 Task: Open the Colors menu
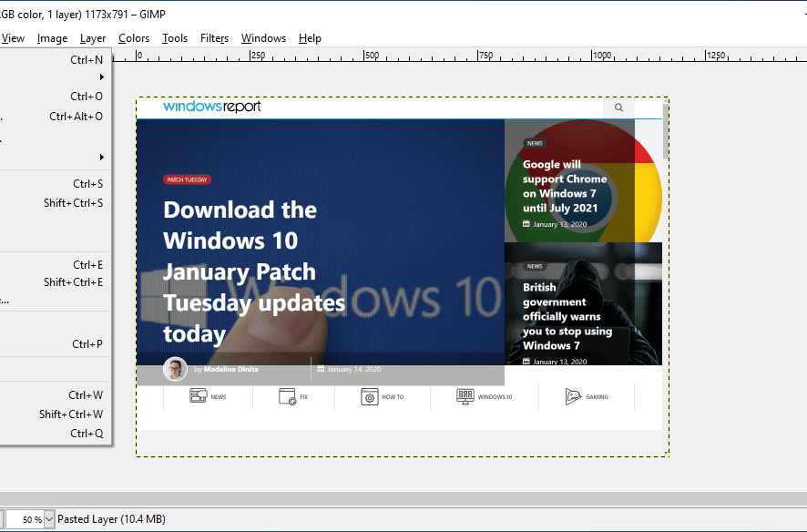coord(134,38)
